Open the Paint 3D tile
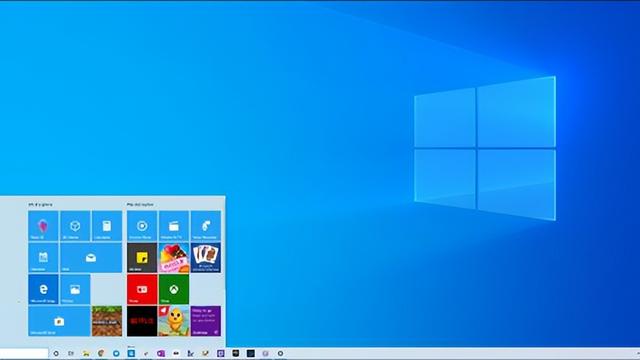Image resolution: width=640 pixels, height=360 pixels. 43,226
